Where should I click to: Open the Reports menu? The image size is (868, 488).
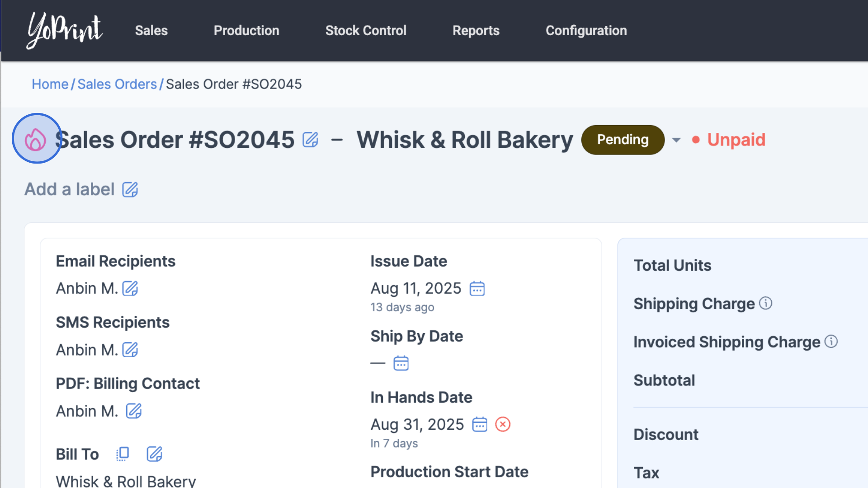click(x=476, y=30)
